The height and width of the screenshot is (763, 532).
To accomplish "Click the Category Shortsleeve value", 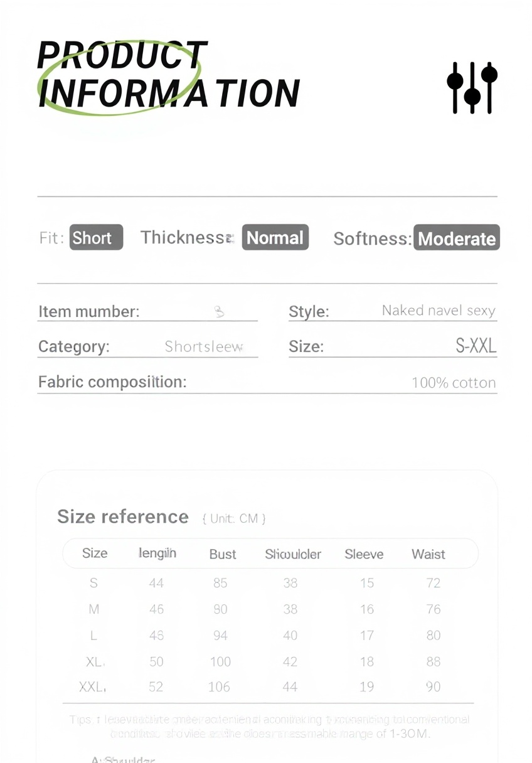I will click(x=203, y=347).
